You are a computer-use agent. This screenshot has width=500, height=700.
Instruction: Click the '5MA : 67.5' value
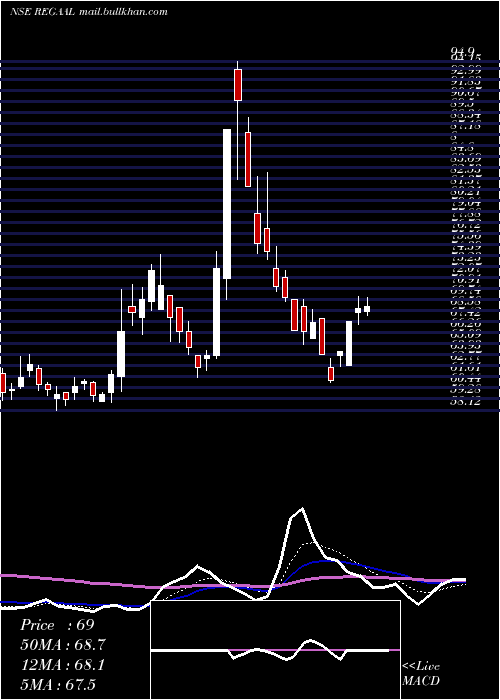(x=58, y=685)
